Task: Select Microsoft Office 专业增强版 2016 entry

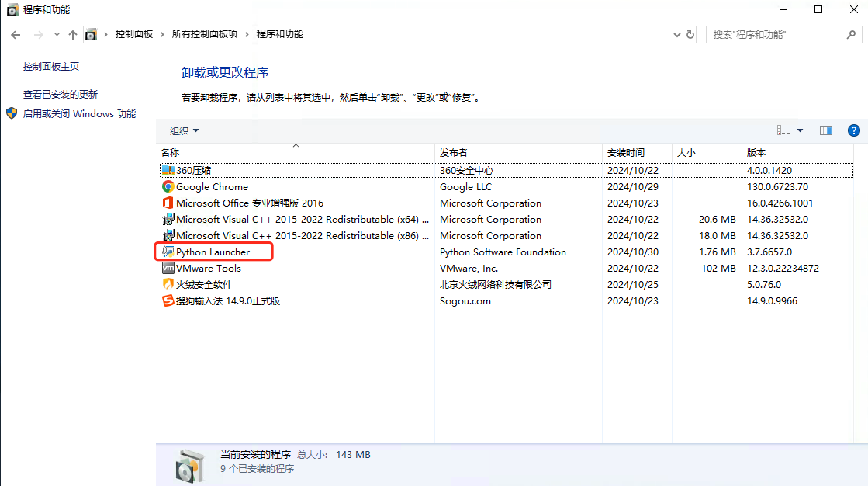Action: 250,203
